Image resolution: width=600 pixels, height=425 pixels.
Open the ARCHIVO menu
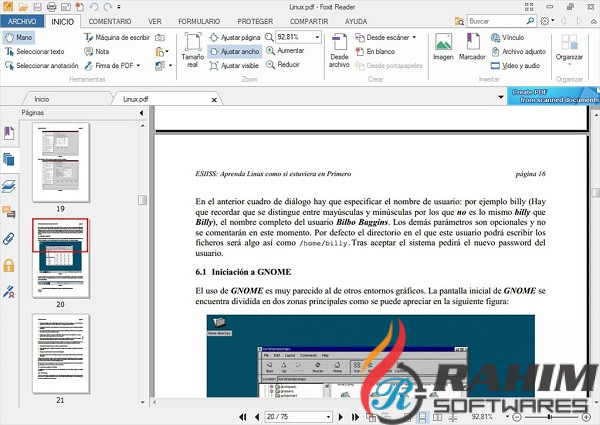click(x=22, y=21)
